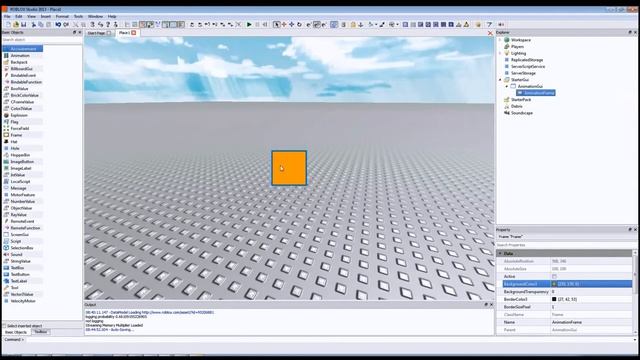The image size is (640, 360).
Task: Click the speaker audio icon in toolbar
Action: [501, 24]
